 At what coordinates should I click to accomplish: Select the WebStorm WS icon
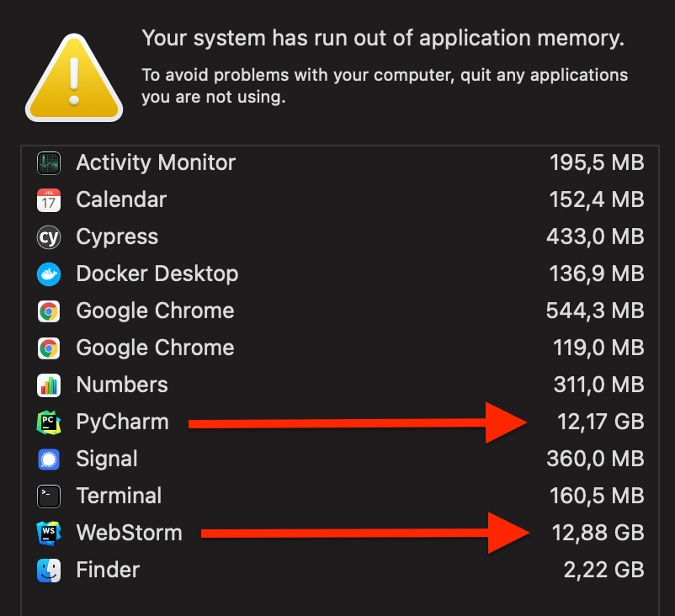pyautogui.click(x=49, y=534)
